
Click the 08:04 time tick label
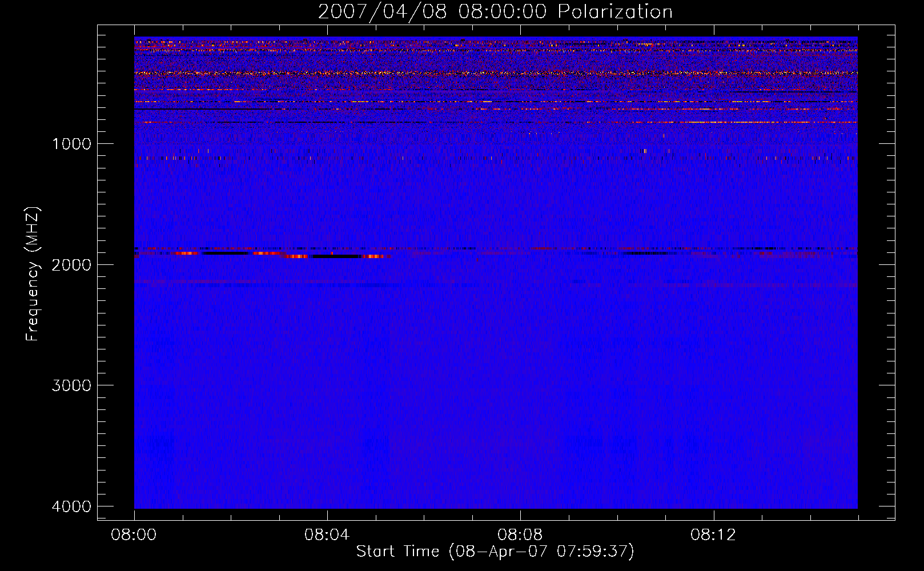(x=327, y=535)
